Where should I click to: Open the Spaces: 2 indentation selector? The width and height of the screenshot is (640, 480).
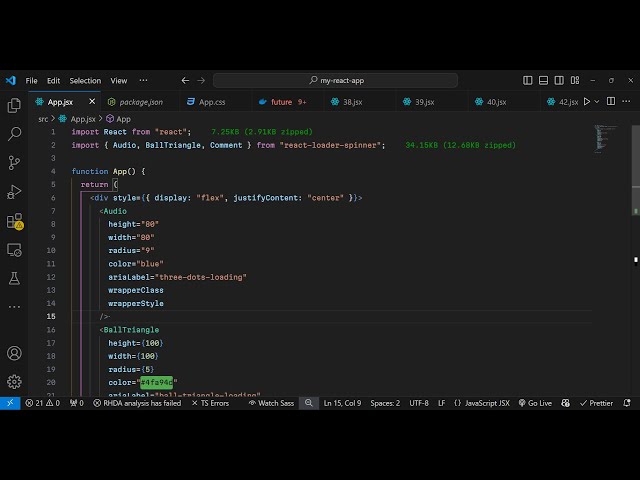coord(384,403)
